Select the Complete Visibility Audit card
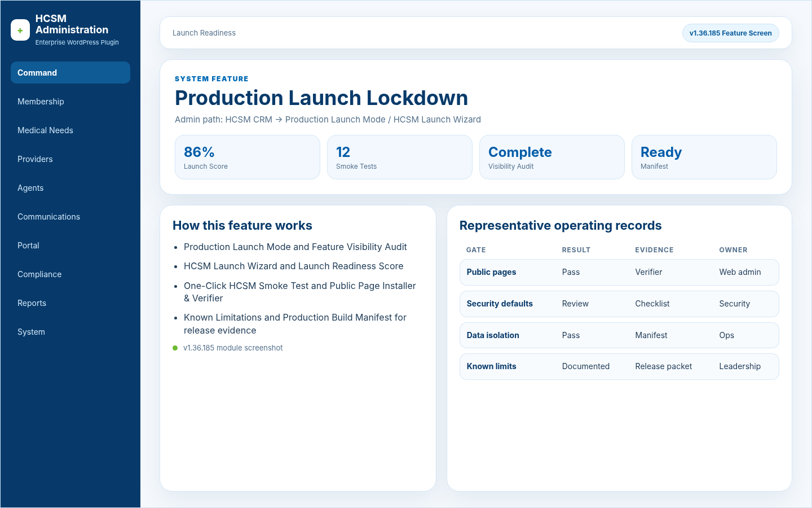This screenshot has width=812, height=508. tap(552, 157)
